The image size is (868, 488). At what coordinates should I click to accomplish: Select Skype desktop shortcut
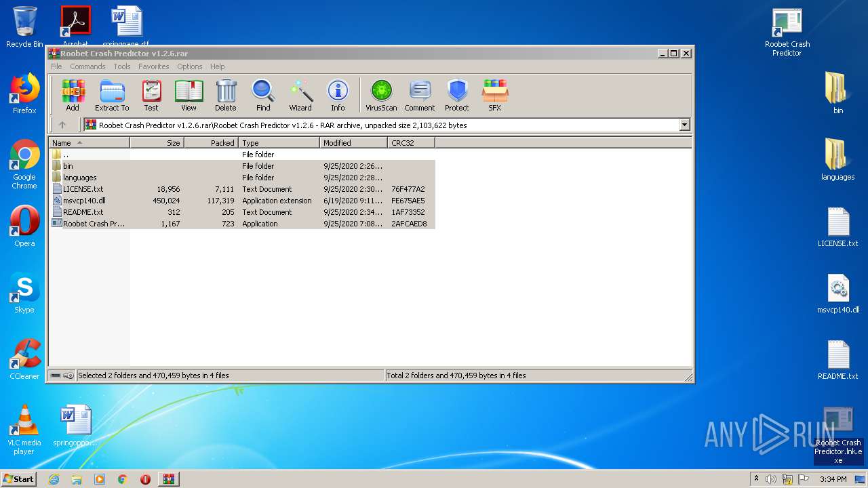click(24, 293)
